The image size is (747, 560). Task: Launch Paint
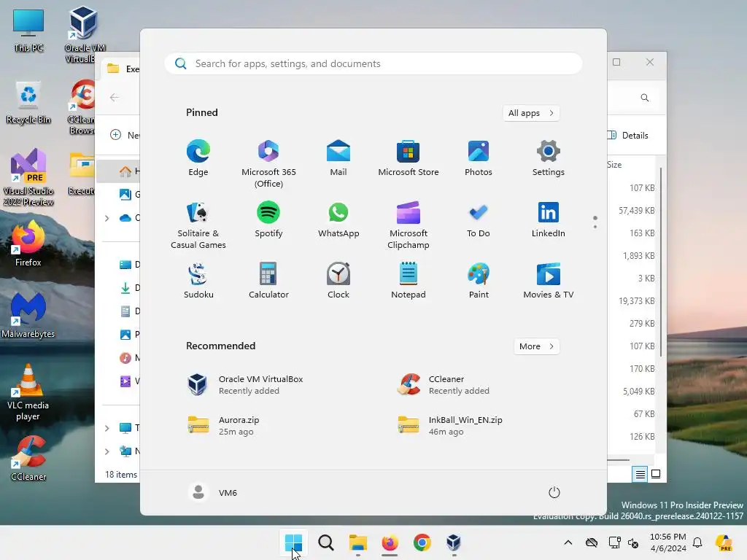tap(479, 281)
